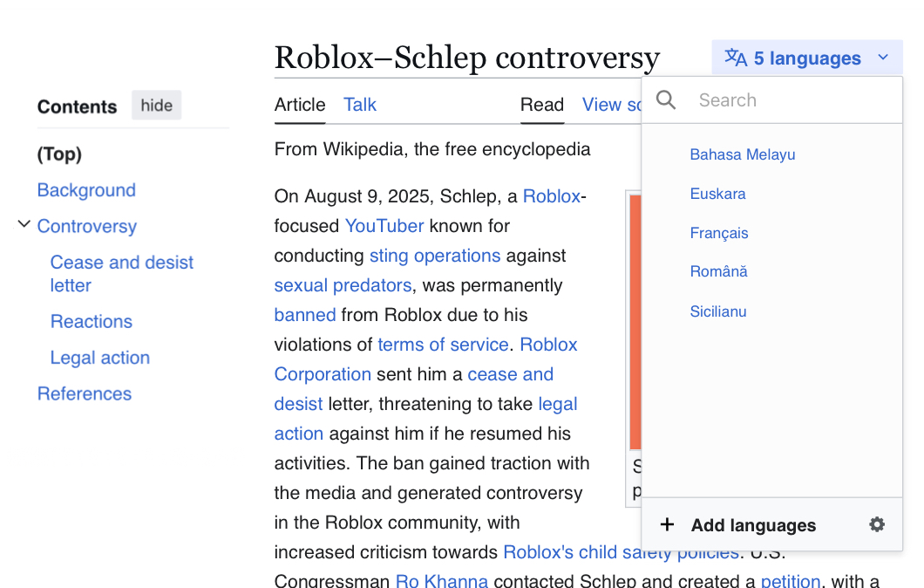Collapse the 5 languages dropdown arrow

tap(883, 58)
